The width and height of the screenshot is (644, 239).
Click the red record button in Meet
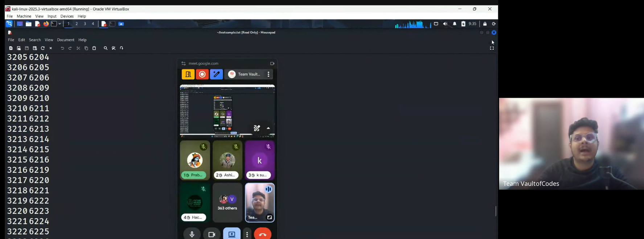coord(202,74)
